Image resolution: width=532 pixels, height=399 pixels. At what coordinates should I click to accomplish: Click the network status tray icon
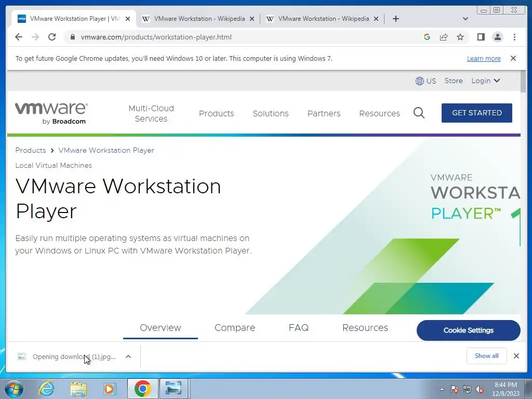(467, 389)
